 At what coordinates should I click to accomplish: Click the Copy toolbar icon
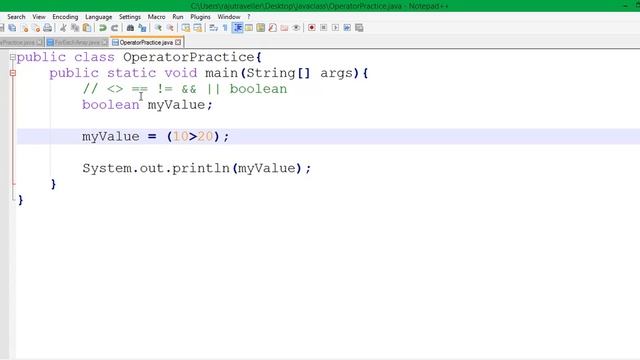[75, 28]
